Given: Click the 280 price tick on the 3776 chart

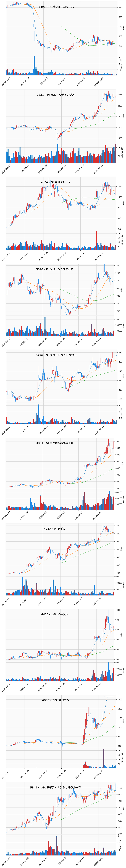Looking at the screenshot, I should pyautogui.click(x=120, y=353).
